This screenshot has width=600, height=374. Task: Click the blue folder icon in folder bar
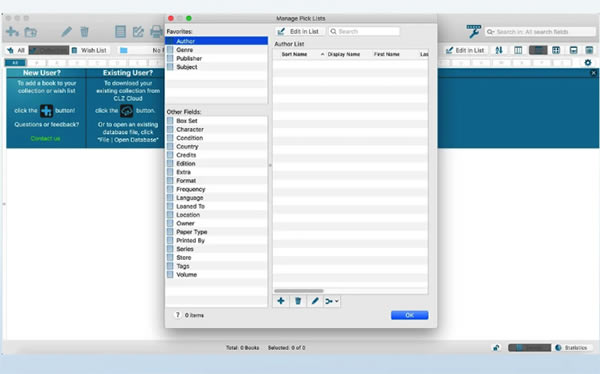tap(124, 50)
